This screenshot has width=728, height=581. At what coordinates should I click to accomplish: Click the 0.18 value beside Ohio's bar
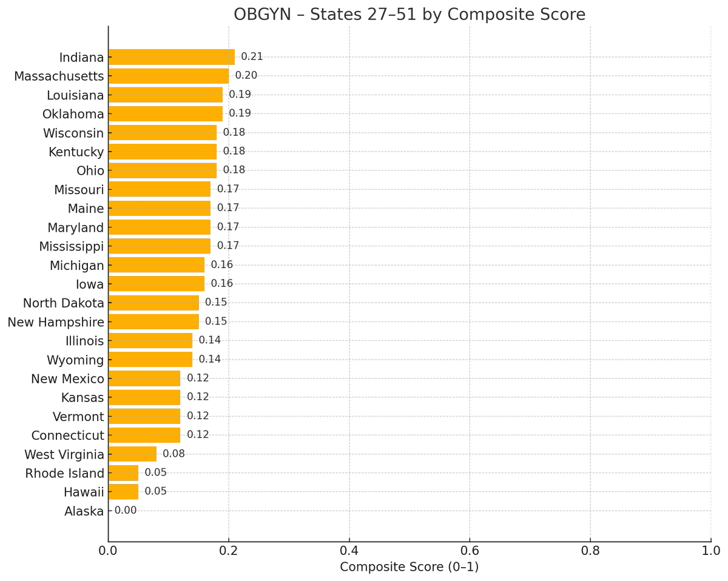click(x=234, y=170)
